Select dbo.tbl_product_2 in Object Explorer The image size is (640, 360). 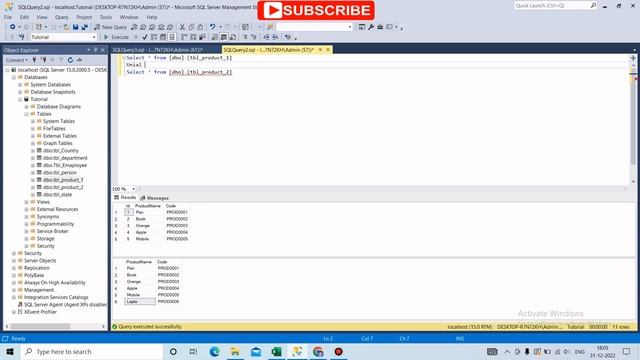(63, 187)
